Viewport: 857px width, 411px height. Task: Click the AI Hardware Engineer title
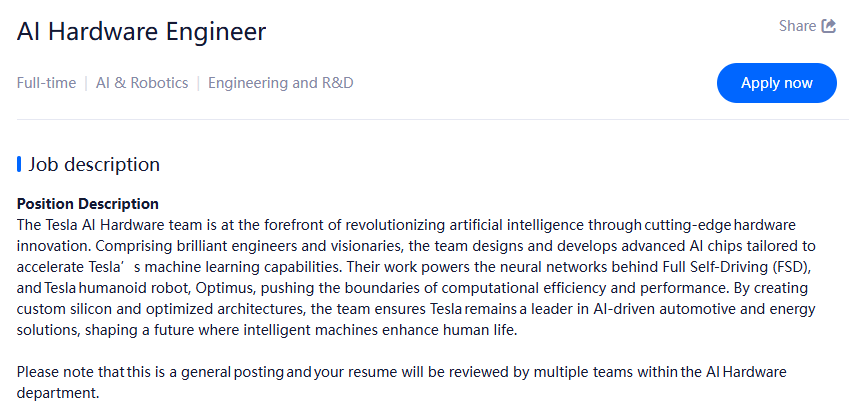pyautogui.click(x=141, y=31)
